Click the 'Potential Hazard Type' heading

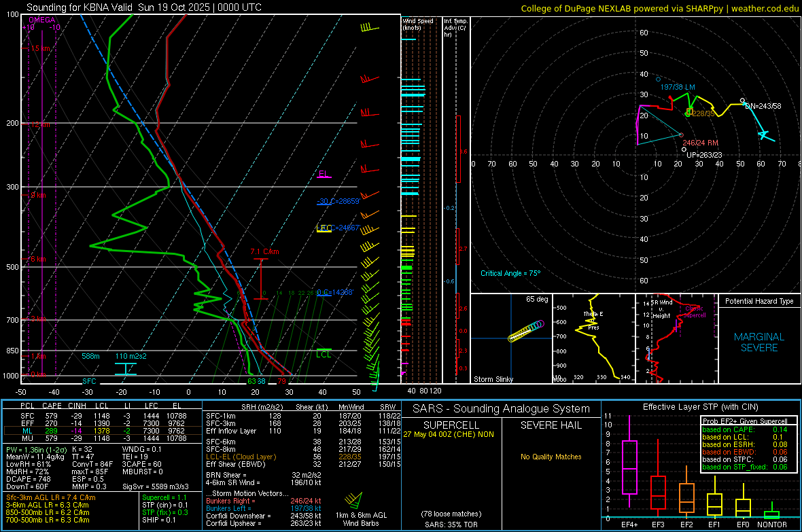point(759,301)
